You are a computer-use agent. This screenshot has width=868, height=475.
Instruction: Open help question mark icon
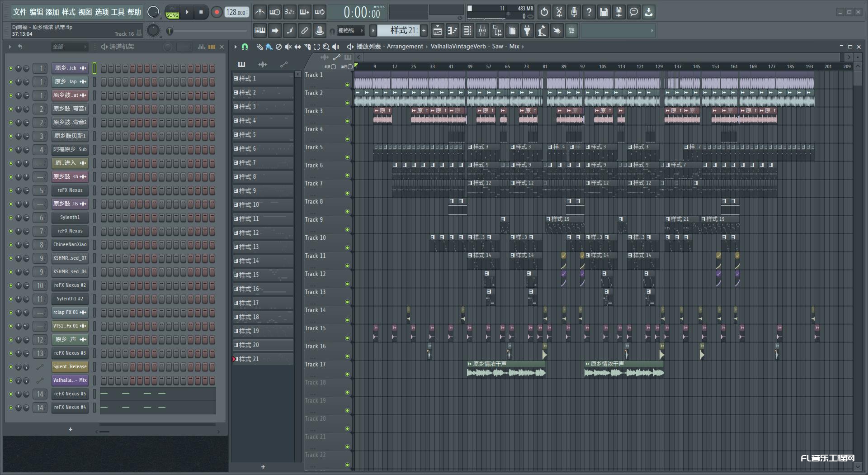point(589,12)
